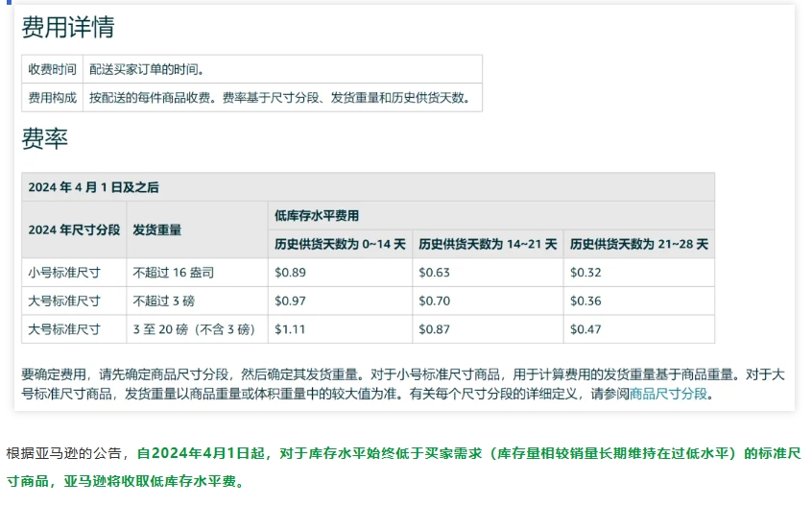This screenshot has height=506, width=812.
Task: Click the $0.63 fee cell
Action: click(x=488, y=273)
